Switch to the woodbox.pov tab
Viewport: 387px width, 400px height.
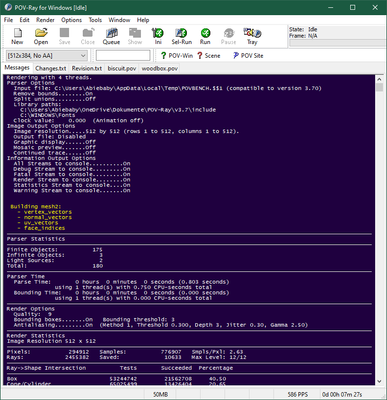[x=160, y=68]
